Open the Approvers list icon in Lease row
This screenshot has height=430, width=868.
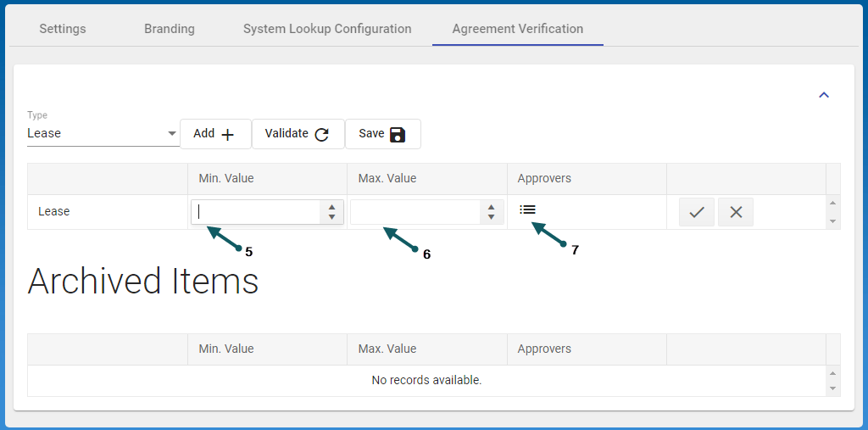click(x=527, y=209)
